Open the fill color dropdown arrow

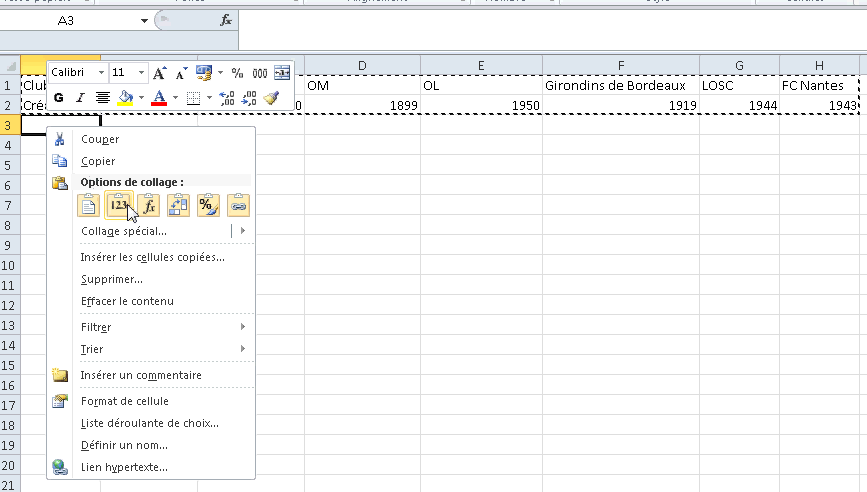142,98
